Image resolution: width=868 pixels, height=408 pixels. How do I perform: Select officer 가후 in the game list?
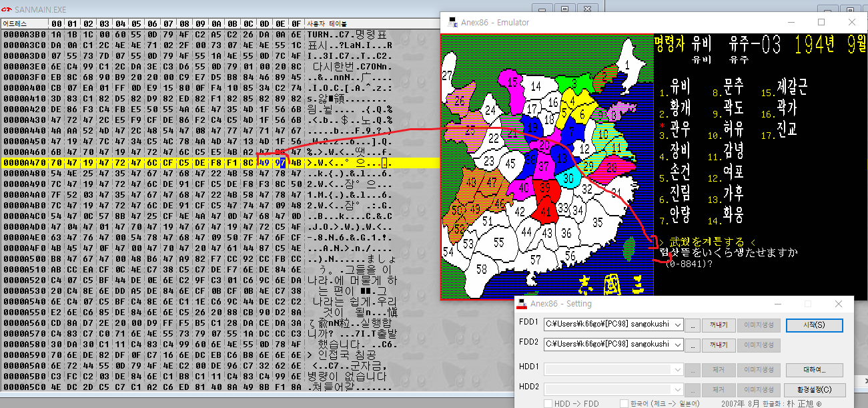click(x=734, y=194)
